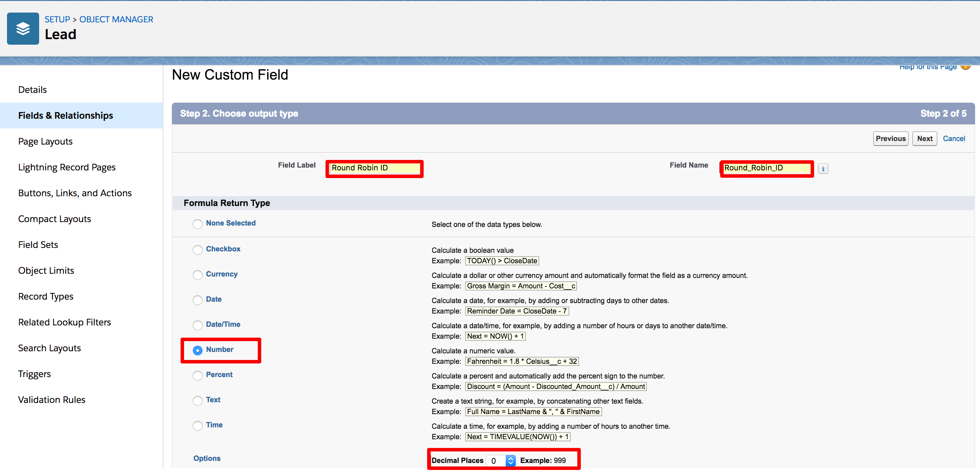Click the Next button
This screenshot has width=980, height=471.
[x=924, y=139]
